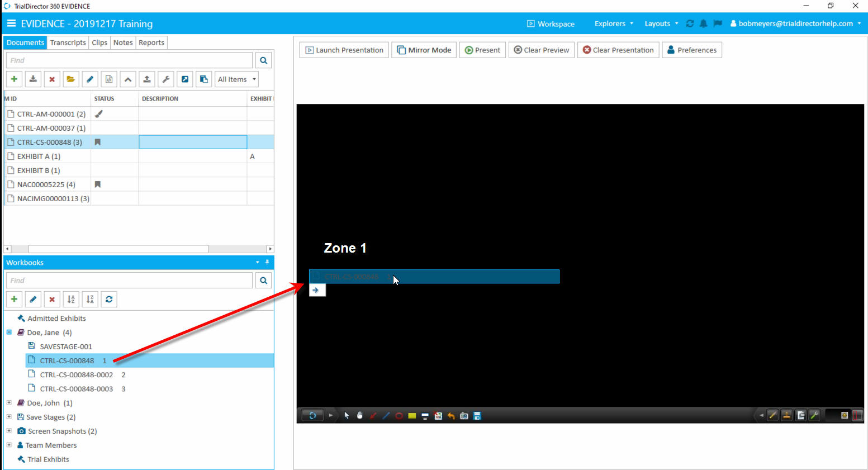Expand the Doe, John workbook
This screenshot has height=470, width=868.
(x=9, y=403)
